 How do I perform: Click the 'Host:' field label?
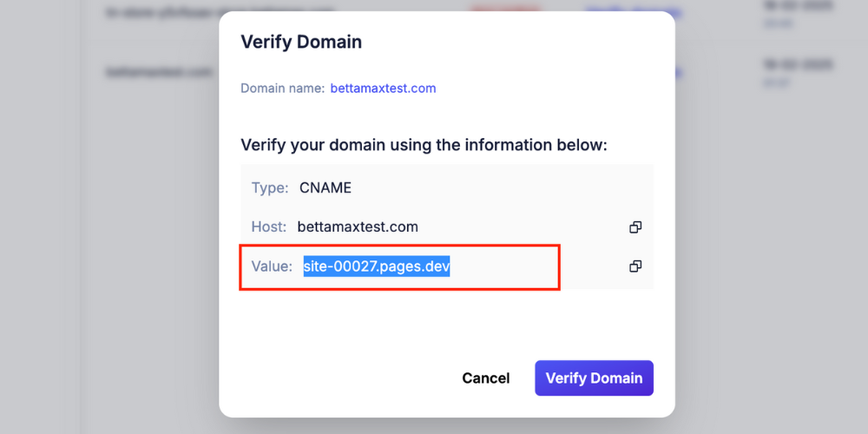pos(268,227)
